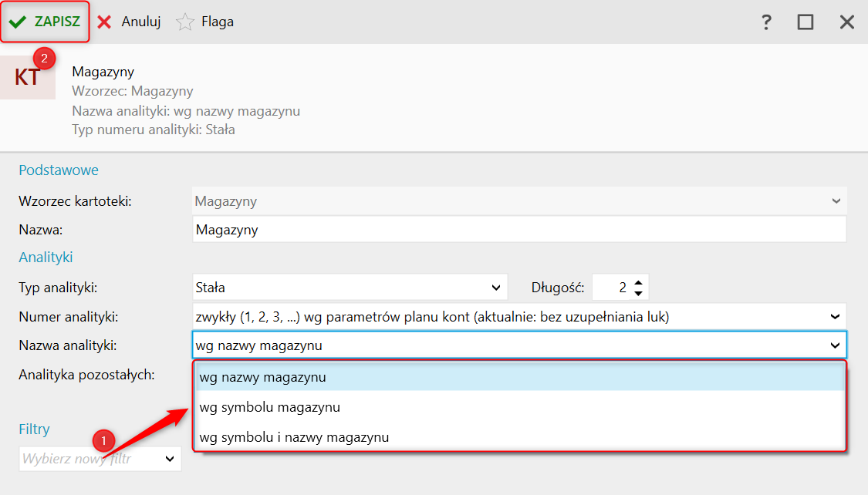Click into the Nazwa text field
Screen dimensions: 868x495
(x=518, y=230)
